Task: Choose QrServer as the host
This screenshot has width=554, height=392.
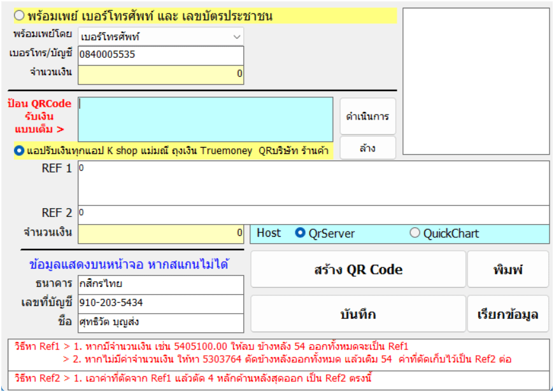Action: click(301, 234)
